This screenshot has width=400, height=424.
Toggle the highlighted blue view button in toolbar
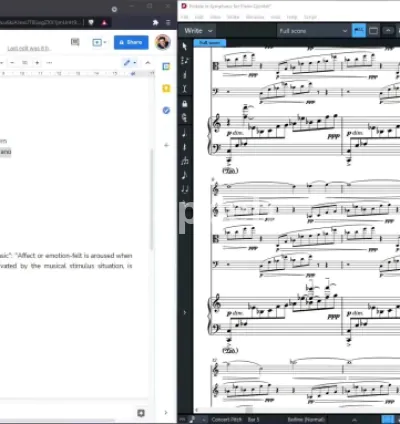(359, 31)
